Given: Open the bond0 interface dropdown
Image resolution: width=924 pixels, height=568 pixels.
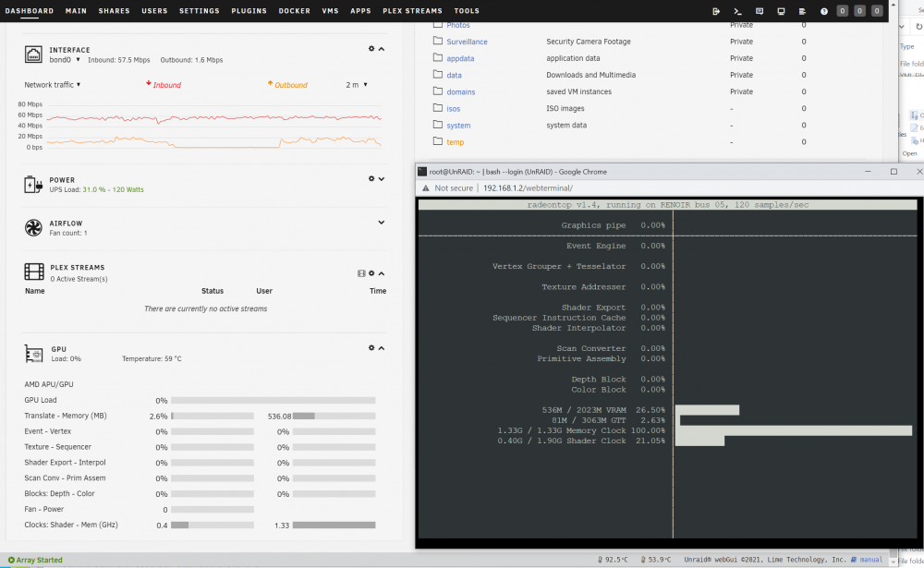Looking at the screenshot, I should pyautogui.click(x=65, y=59).
